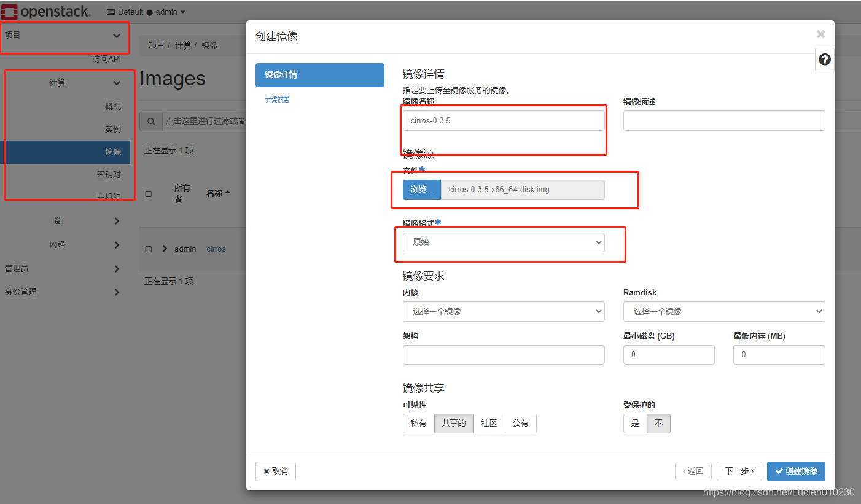
Task: Set visibility to 公有
Action: [521, 424]
